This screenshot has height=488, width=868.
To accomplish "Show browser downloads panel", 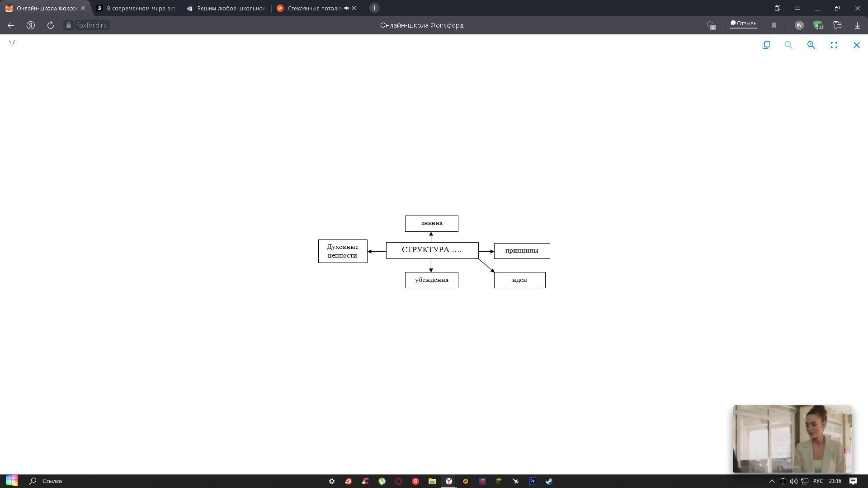I will tap(857, 25).
